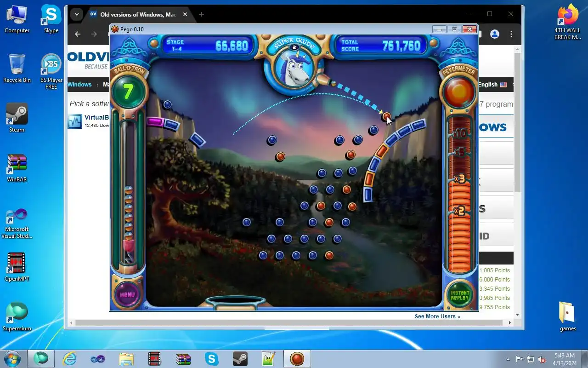Show hidden tray icons arrow
The image size is (588, 368).
pos(508,359)
